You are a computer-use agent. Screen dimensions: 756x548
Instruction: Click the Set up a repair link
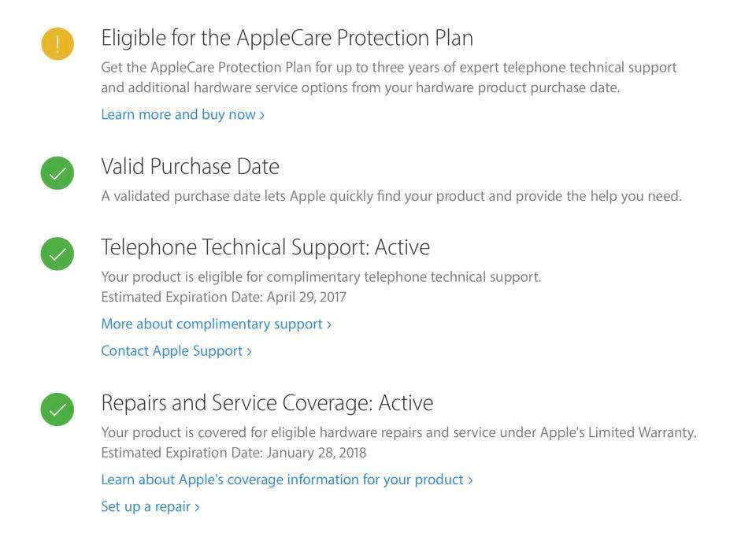pyautogui.click(x=150, y=506)
